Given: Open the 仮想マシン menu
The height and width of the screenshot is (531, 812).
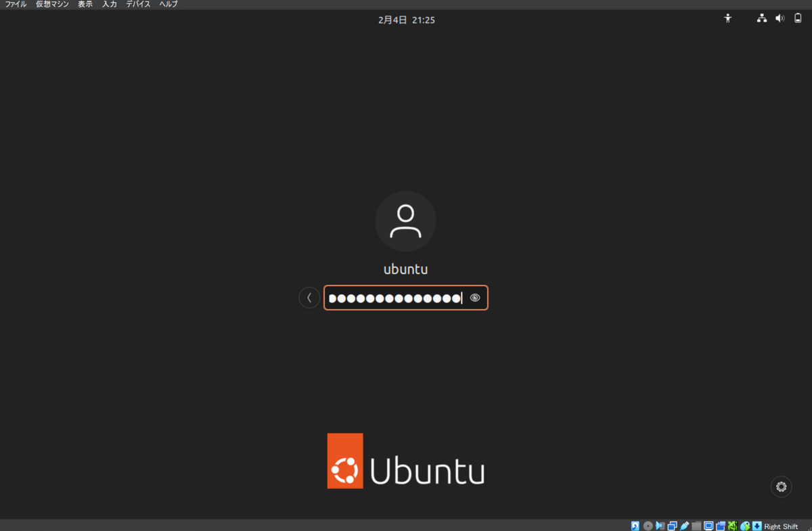Looking at the screenshot, I should pyautogui.click(x=52, y=4).
